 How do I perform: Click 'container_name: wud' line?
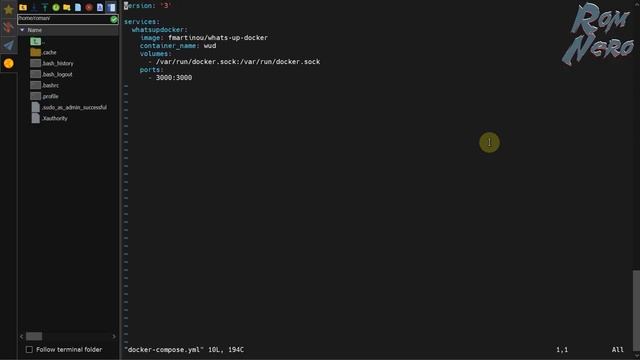[x=178, y=46]
